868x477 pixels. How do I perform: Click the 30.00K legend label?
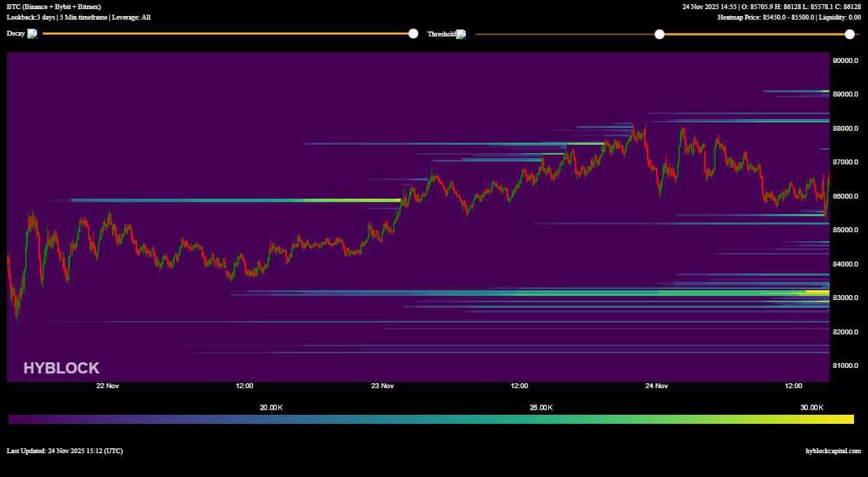[811, 406]
